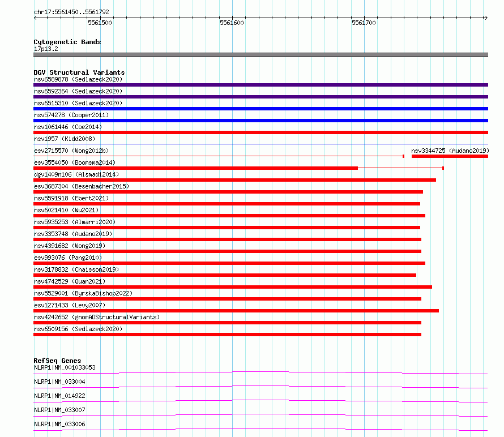Click the Cytogenetic Bands track title
504x437 pixels.
pos(67,42)
